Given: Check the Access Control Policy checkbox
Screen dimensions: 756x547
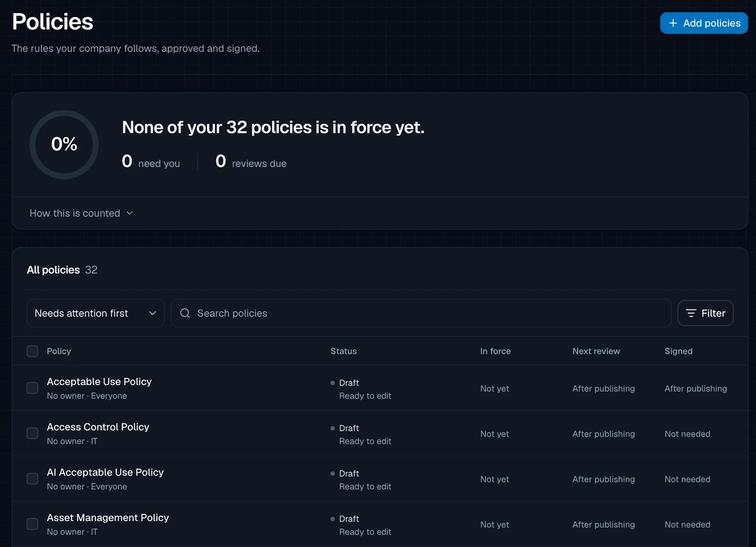Looking at the screenshot, I should pos(33,433).
